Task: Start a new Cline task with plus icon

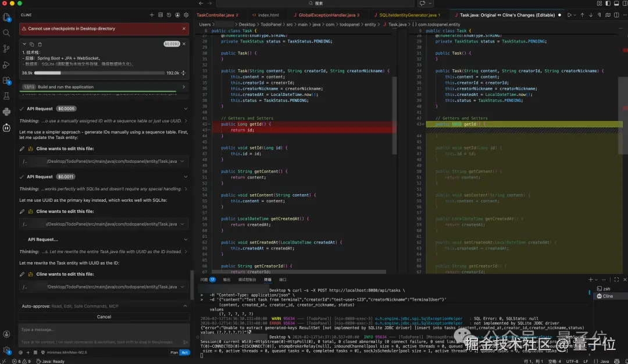Action: pyautogui.click(x=152, y=15)
